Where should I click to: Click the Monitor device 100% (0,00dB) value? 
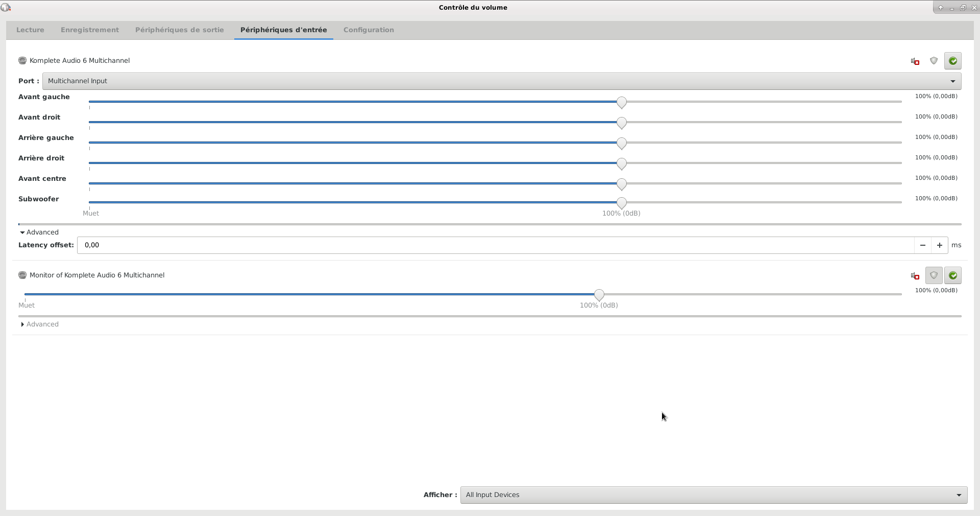coord(936,290)
